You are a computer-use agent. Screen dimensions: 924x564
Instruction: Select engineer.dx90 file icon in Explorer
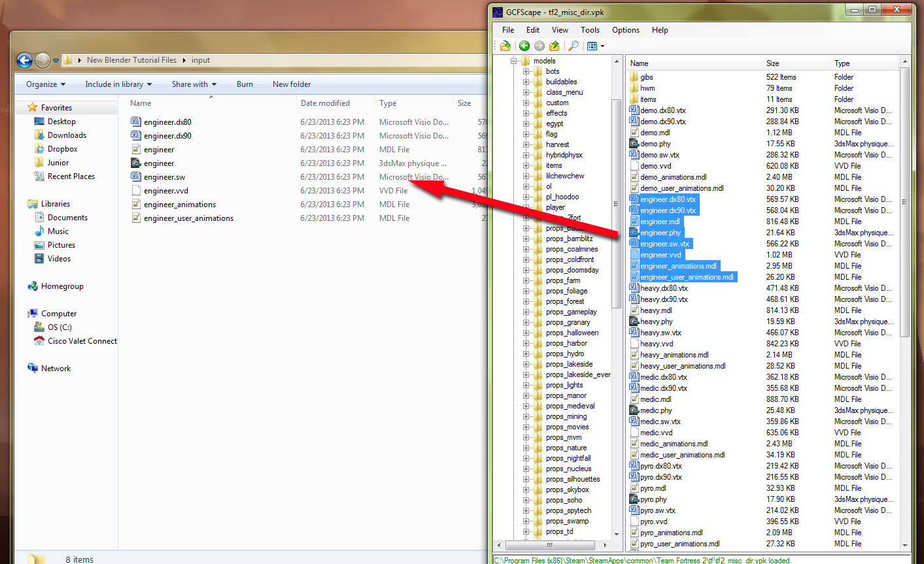click(136, 135)
